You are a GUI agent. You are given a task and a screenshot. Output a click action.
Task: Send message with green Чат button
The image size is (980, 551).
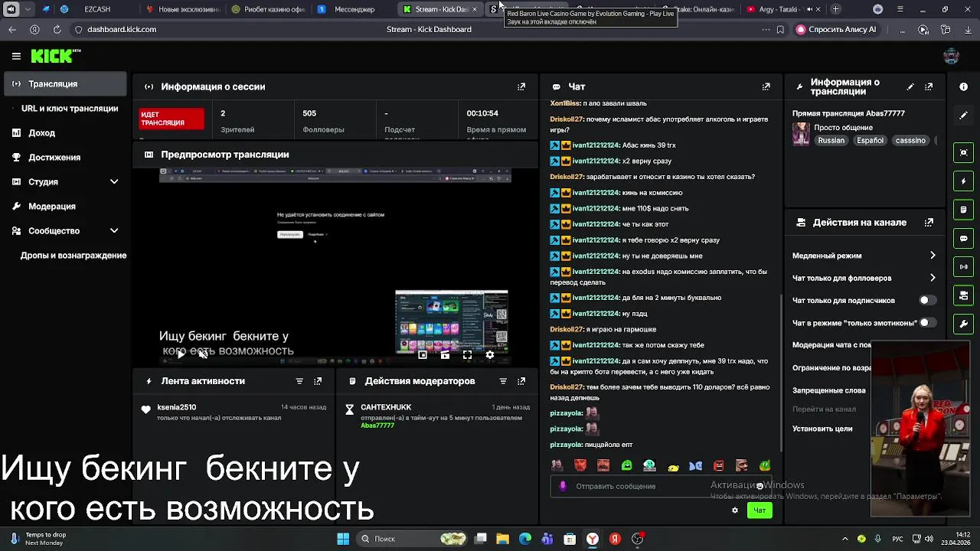[759, 510]
